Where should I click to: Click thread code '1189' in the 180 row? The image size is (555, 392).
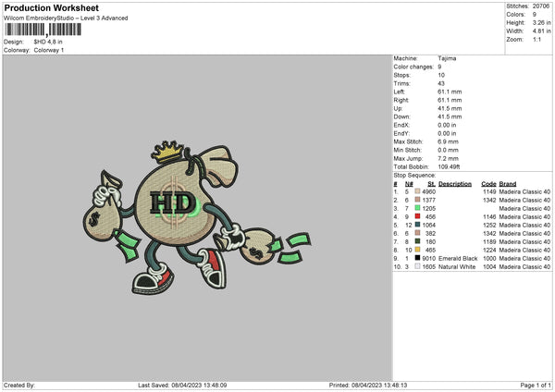[x=489, y=241]
